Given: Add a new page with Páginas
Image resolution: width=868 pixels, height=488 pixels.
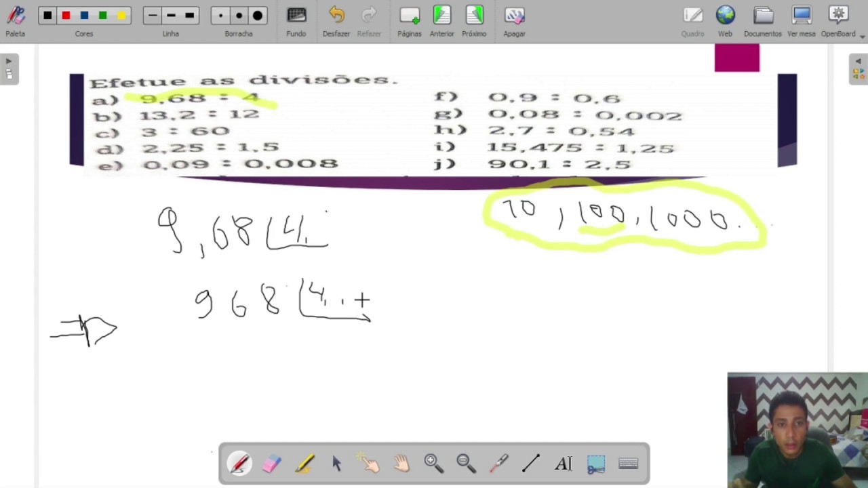Looking at the screenshot, I should (410, 20).
